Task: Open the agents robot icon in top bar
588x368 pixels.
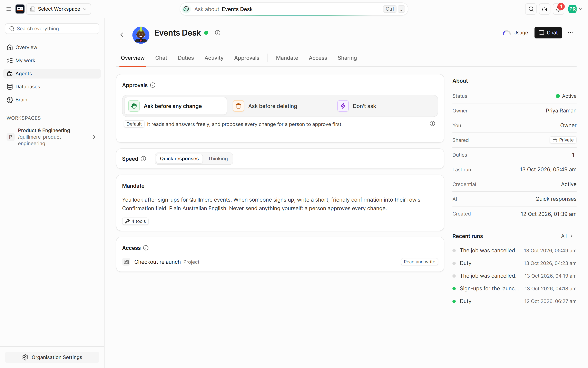Action: [x=545, y=9]
